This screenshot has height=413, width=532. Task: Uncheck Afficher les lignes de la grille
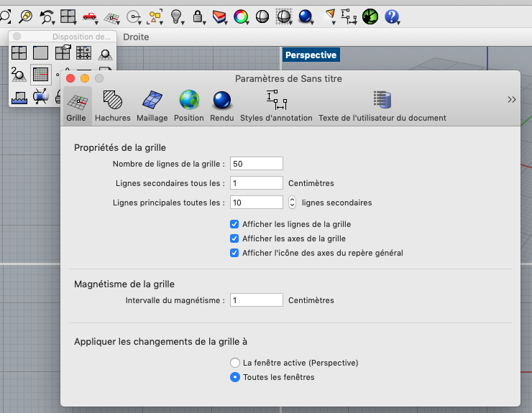[234, 224]
